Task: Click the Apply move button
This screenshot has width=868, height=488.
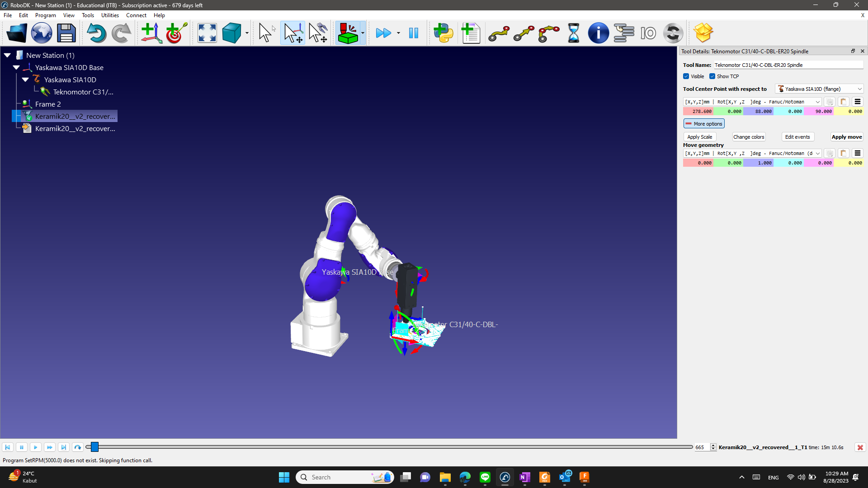Action: (x=846, y=137)
